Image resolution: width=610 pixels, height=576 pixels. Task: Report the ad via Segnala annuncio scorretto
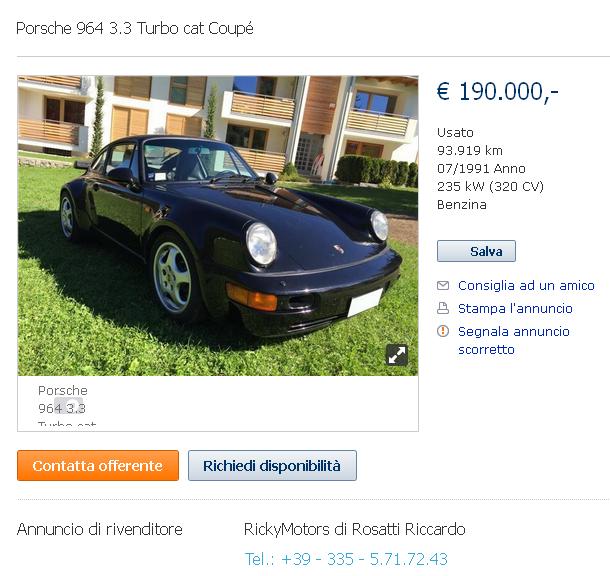coord(514,340)
